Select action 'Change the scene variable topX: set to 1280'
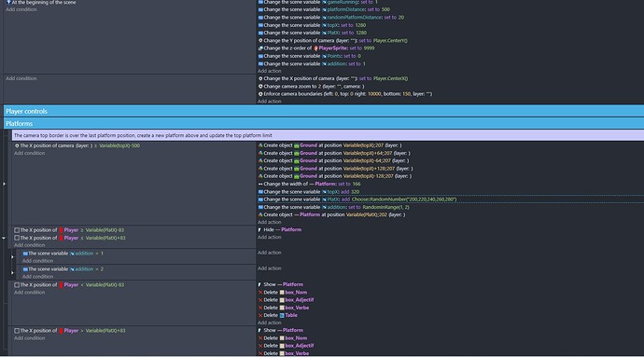 coord(312,25)
